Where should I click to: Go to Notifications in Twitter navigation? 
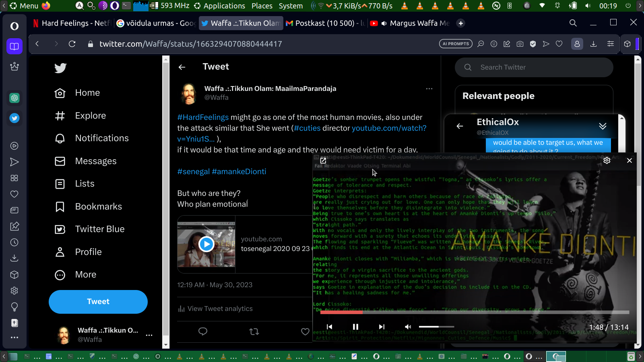tap(92, 138)
